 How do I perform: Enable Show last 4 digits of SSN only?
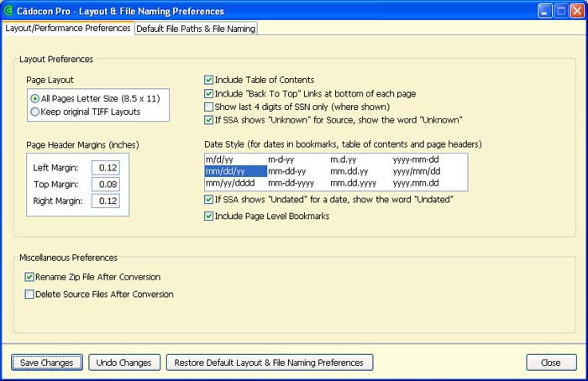click(x=209, y=107)
